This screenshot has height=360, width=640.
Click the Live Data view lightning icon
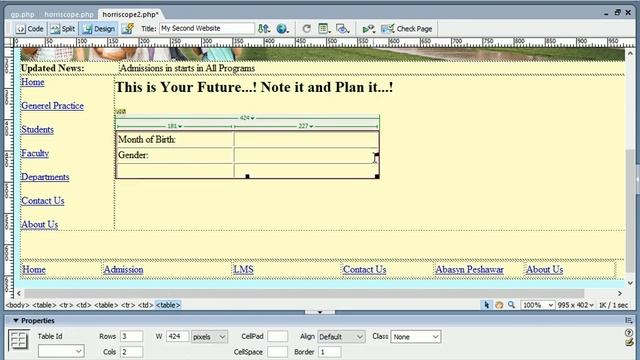point(128,29)
